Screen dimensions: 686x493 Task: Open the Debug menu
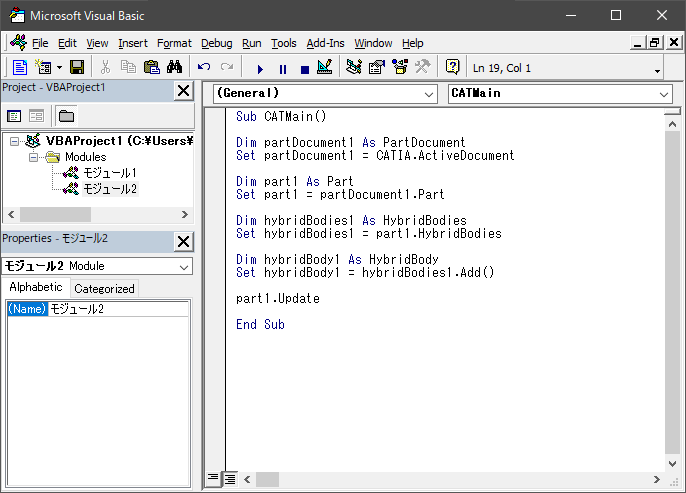pyautogui.click(x=217, y=43)
